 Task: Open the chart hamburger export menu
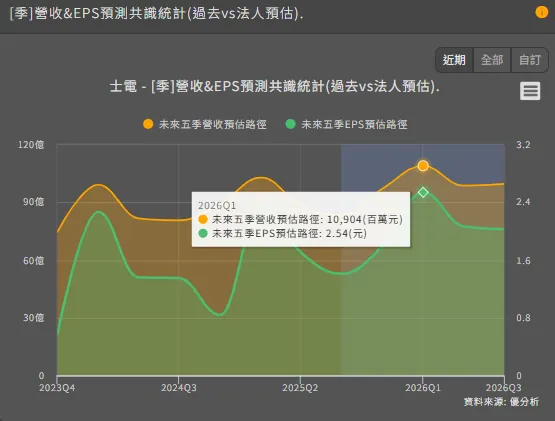530,91
